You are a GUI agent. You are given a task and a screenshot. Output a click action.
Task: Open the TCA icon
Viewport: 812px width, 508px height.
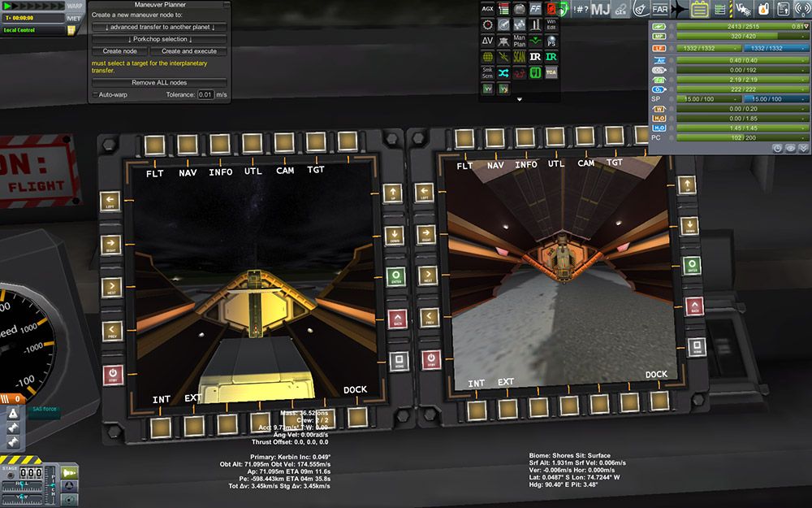pos(551,72)
